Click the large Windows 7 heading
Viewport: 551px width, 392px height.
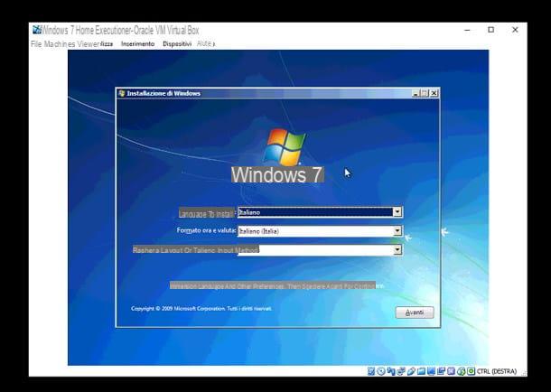click(277, 174)
